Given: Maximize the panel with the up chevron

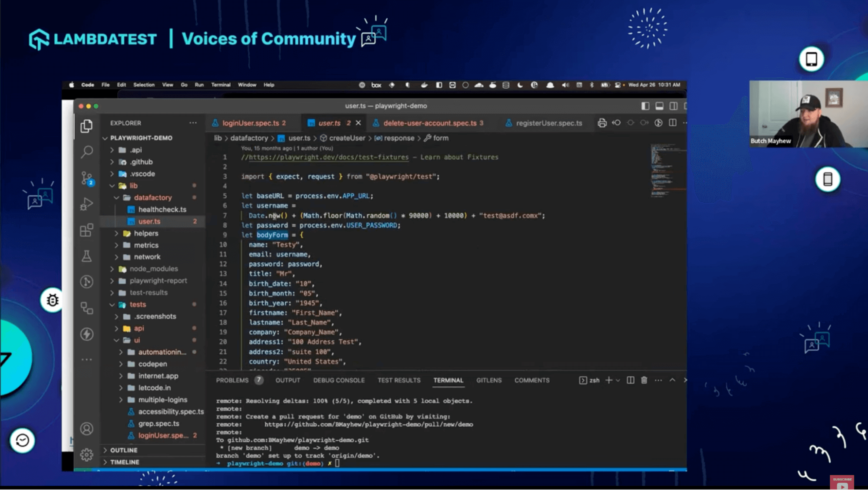Looking at the screenshot, I should click(672, 380).
